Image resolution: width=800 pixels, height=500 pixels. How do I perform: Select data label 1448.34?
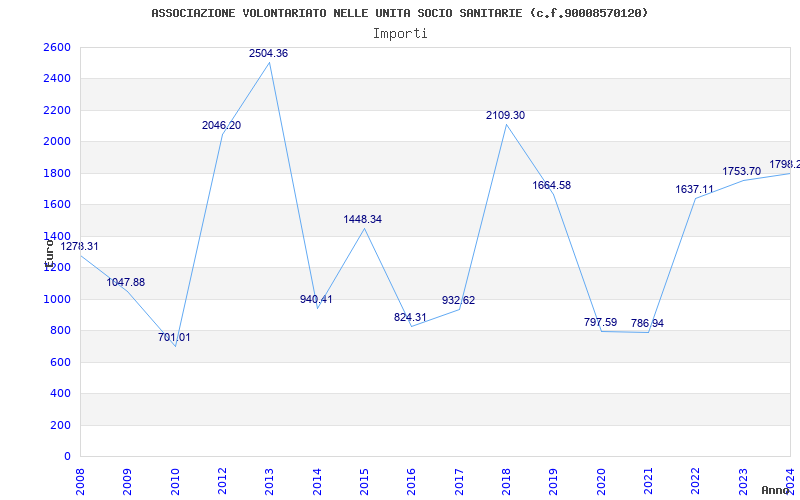(363, 219)
